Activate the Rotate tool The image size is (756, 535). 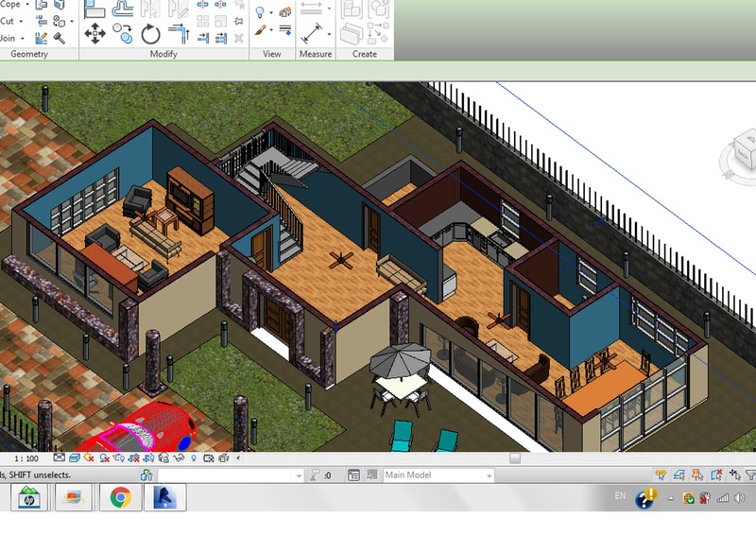[x=151, y=34]
